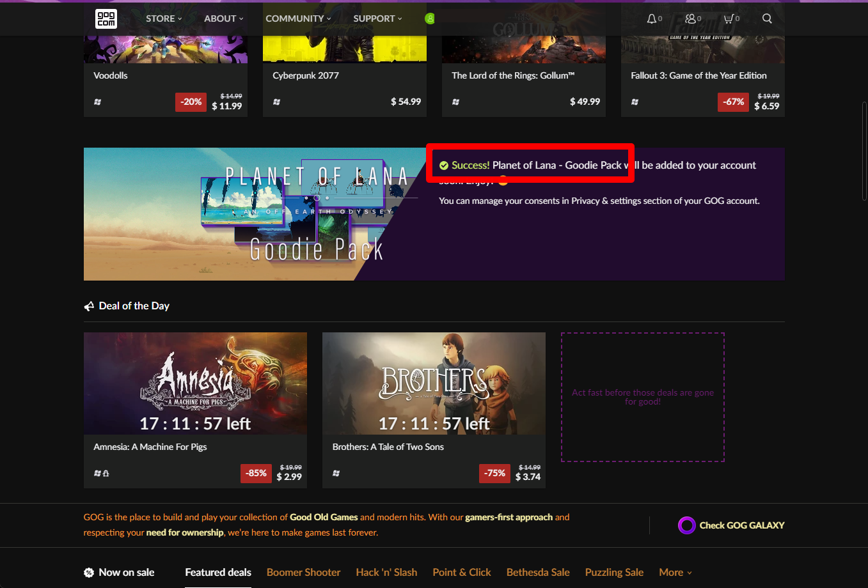
Task: Click platform icons under Amnesia card
Action: 101,473
